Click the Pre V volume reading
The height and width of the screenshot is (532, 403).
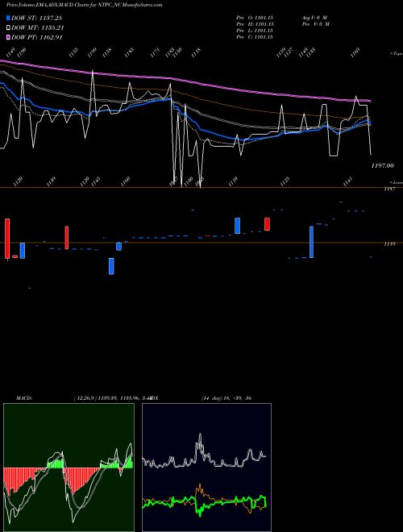coord(316,24)
